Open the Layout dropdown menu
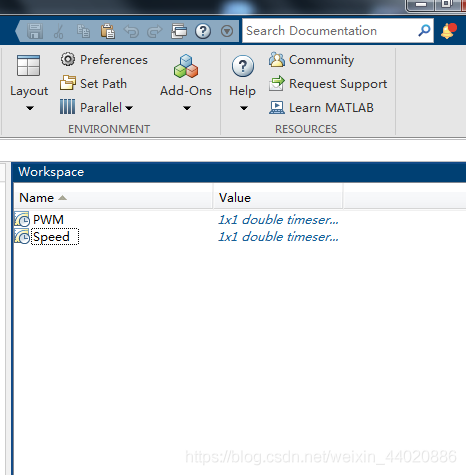The image size is (466, 475). point(29,83)
